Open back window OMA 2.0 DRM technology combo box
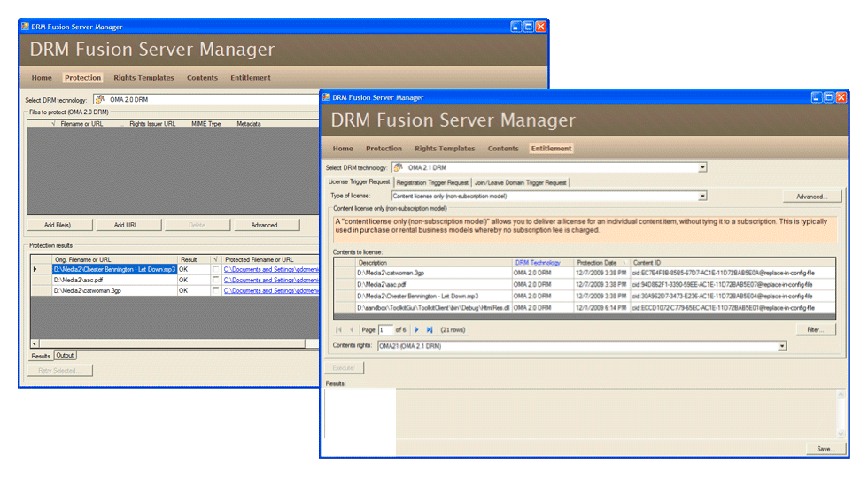868x478 pixels. point(206,99)
